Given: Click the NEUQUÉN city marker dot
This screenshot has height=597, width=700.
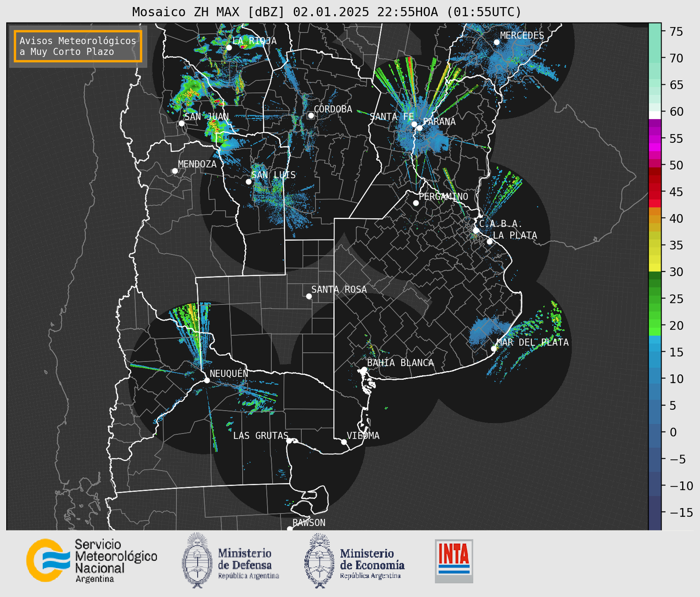Looking at the screenshot, I should (x=207, y=380).
